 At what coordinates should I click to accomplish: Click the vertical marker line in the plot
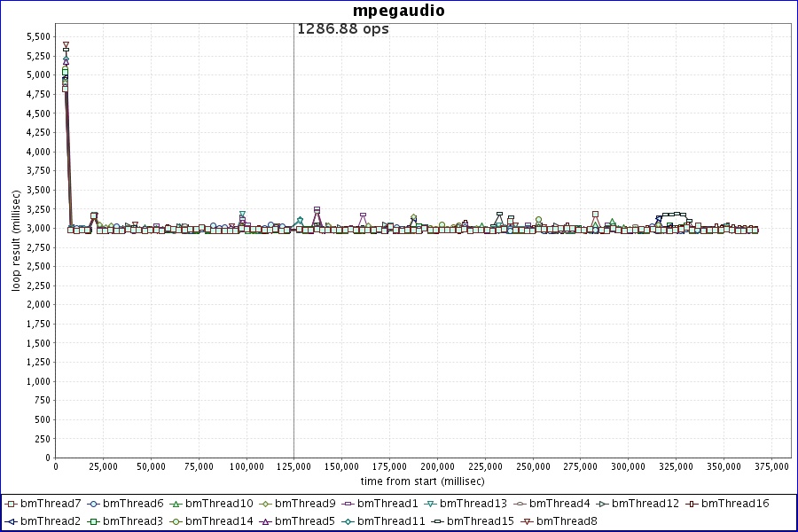(x=293, y=355)
